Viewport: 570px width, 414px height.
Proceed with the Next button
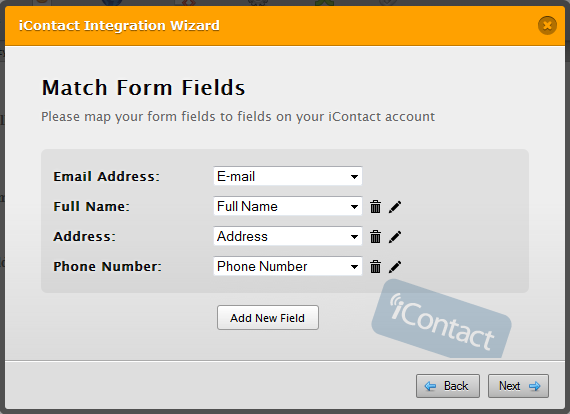tap(518, 386)
